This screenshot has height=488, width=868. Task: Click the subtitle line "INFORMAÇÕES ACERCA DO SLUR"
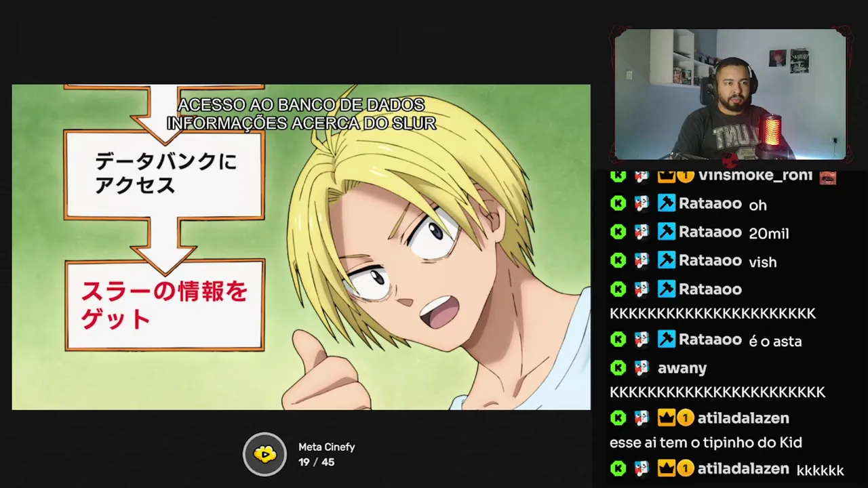pyautogui.click(x=301, y=123)
